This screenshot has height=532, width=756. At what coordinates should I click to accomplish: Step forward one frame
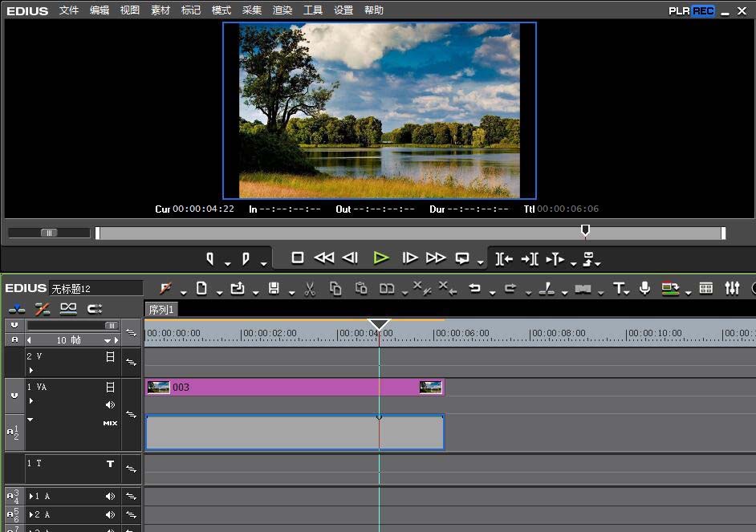click(410, 258)
